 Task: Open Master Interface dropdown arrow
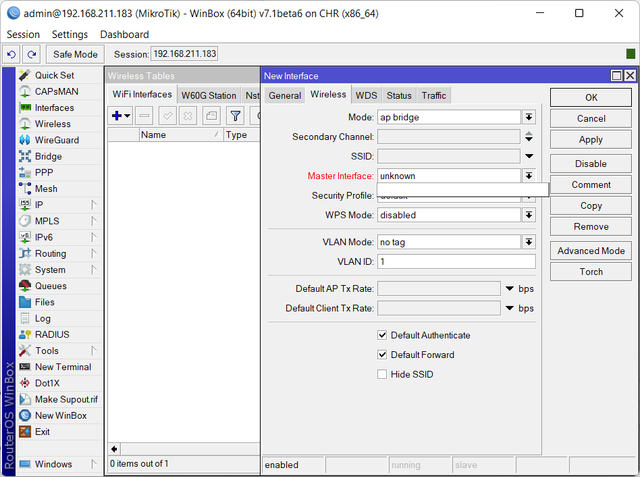coord(529,176)
